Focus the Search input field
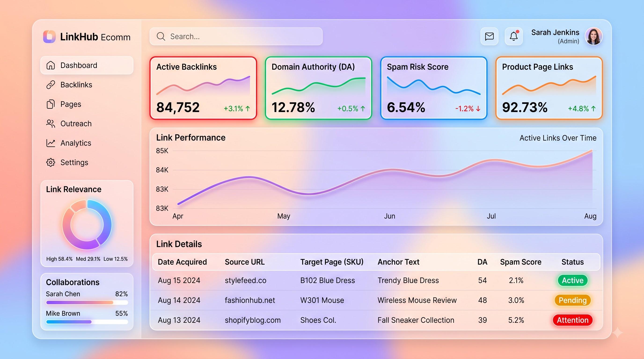The image size is (644, 359). coord(236,36)
